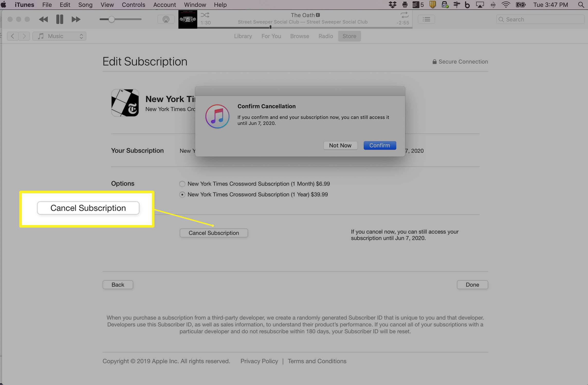The height and width of the screenshot is (385, 588).
Task: Confirm the subscription cancellation
Action: click(380, 145)
